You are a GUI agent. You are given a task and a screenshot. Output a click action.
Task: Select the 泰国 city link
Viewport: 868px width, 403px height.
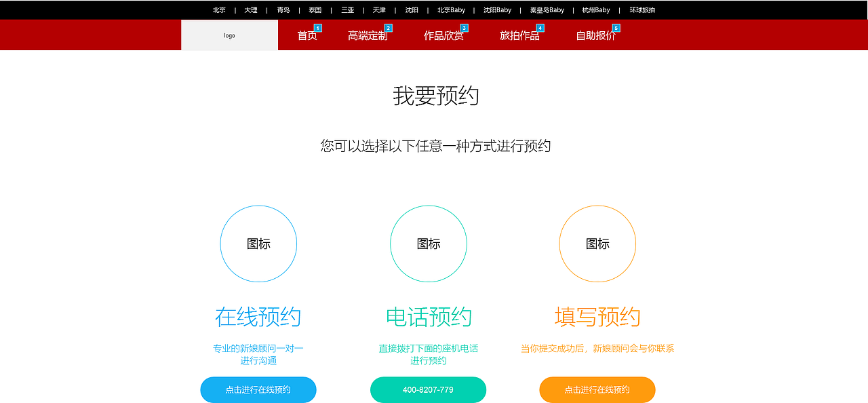tap(315, 9)
